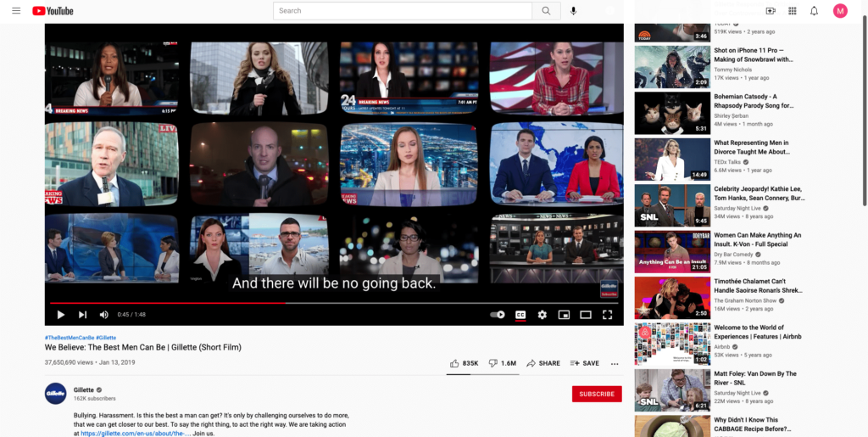Like the video thumbs up 835K
The height and width of the screenshot is (437, 868).
pos(464,363)
